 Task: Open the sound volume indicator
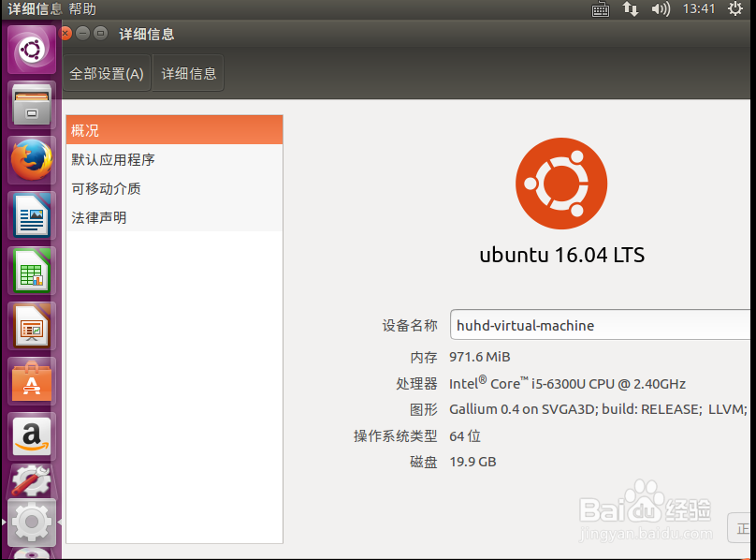(661, 8)
